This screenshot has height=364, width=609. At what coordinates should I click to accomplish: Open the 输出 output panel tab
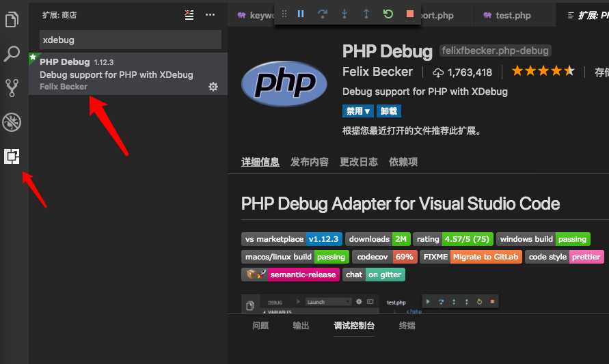301,326
